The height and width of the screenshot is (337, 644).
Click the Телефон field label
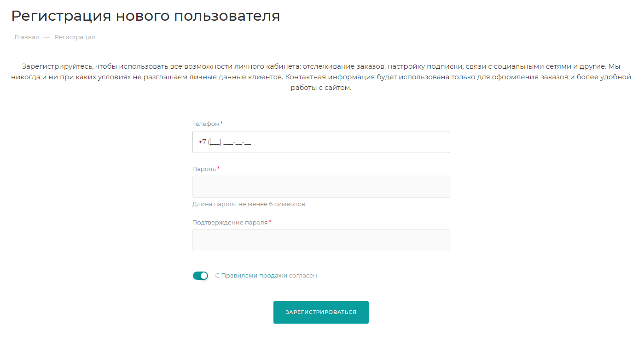click(x=205, y=124)
